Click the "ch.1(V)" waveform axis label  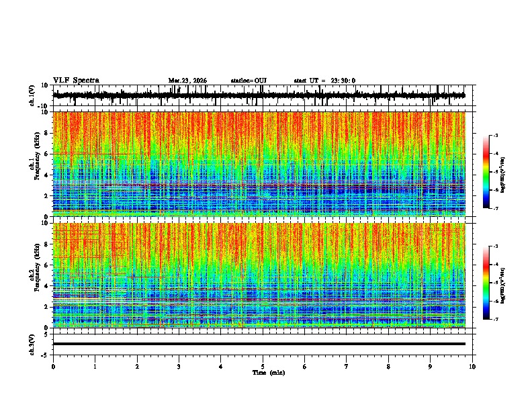click(x=32, y=95)
